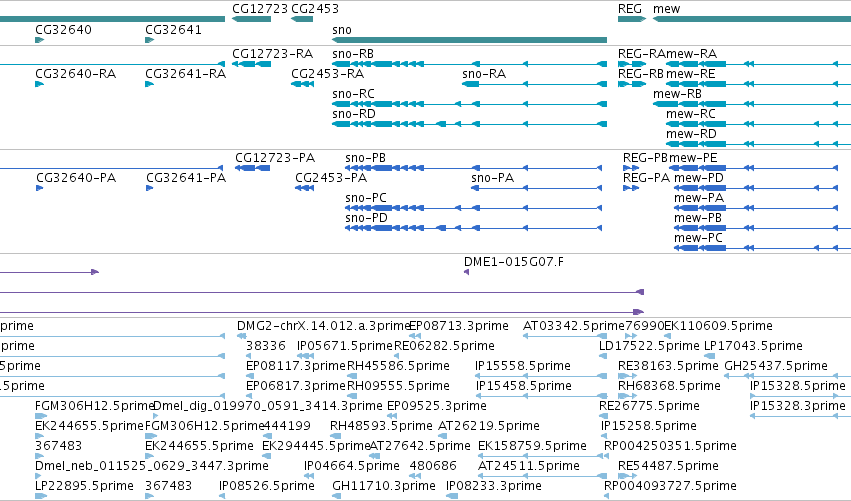The width and height of the screenshot is (851, 501).
Task: Click the long sno gene bar
Action: click(469, 40)
